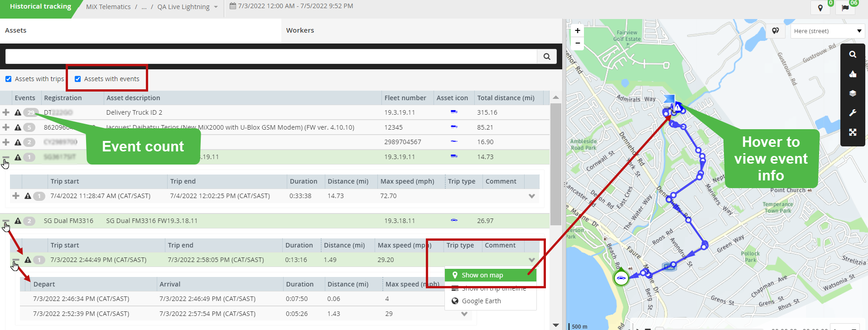868x330 pixels.
Task: Click the 315.16 total distance cell
Action: (x=487, y=112)
